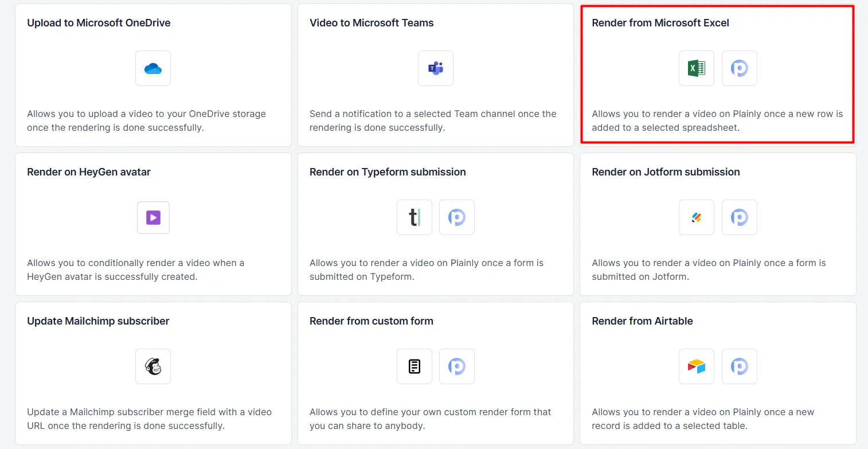The height and width of the screenshot is (449, 868).
Task: Click Plainly icon in Jotform card
Action: [740, 217]
